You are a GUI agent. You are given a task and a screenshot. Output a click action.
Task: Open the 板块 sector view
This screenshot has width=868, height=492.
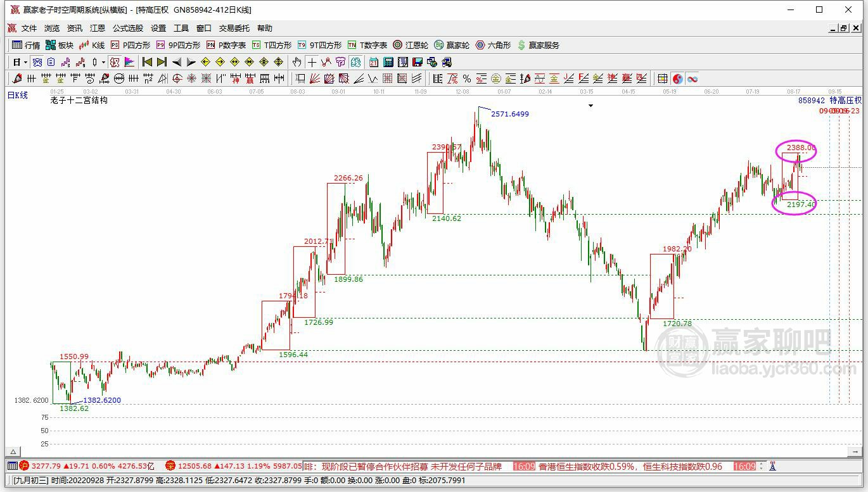click(60, 45)
